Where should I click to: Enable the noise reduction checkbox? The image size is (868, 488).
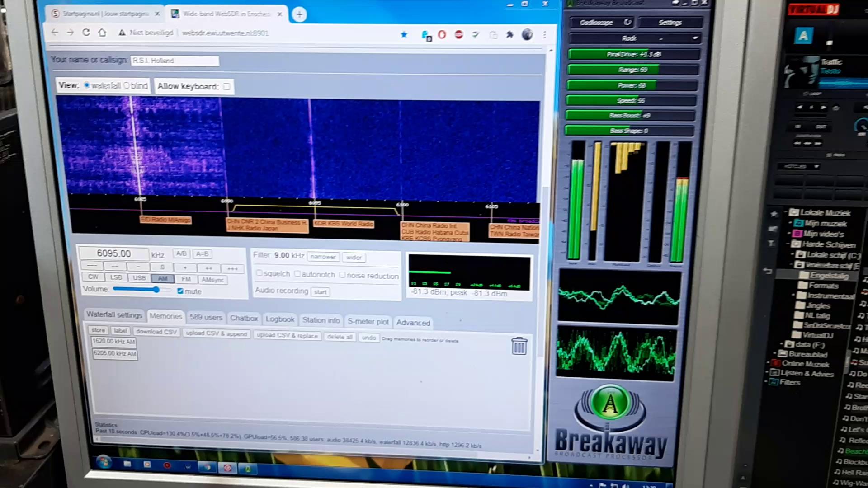coord(342,275)
